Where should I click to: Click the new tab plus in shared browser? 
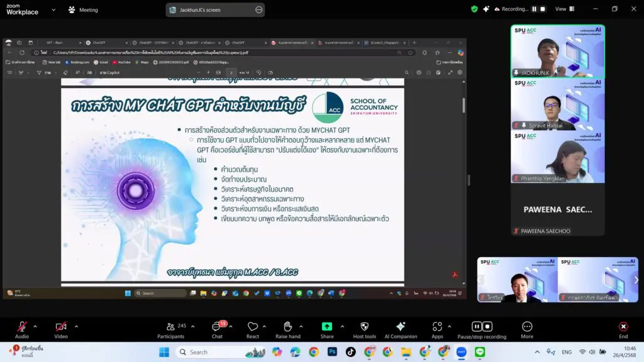[x=414, y=43]
